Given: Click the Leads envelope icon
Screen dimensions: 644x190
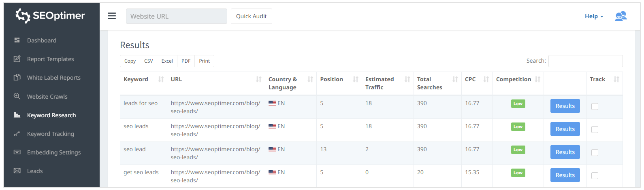Looking at the screenshot, I should (17, 171).
